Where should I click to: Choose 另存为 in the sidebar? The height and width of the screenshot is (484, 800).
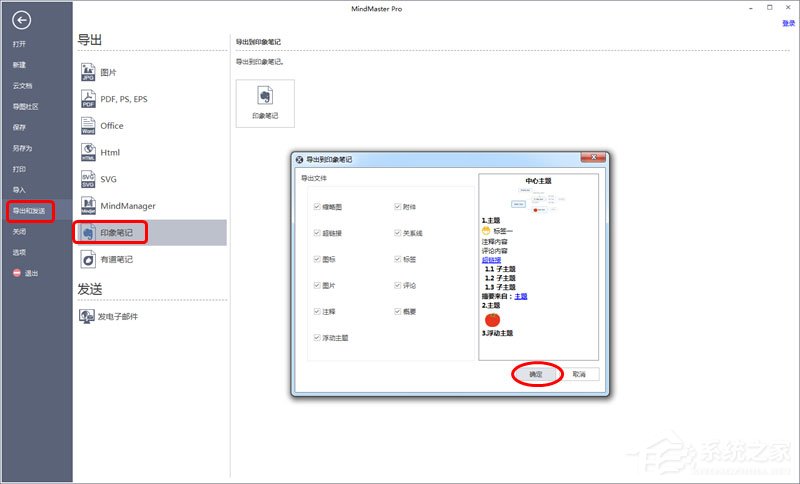[x=22, y=148]
